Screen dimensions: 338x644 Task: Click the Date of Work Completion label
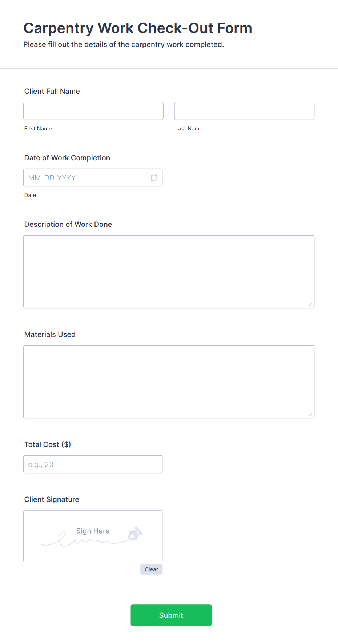click(67, 158)
